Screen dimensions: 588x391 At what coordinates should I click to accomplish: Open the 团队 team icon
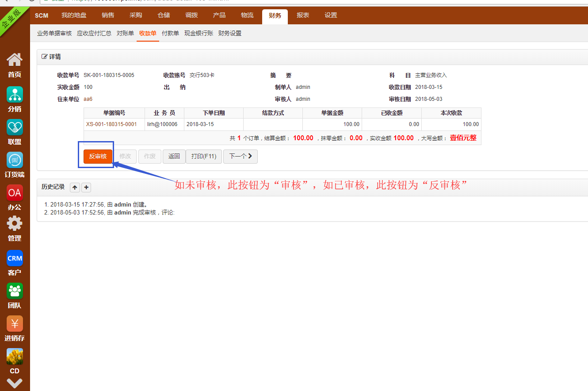point(15,291)
